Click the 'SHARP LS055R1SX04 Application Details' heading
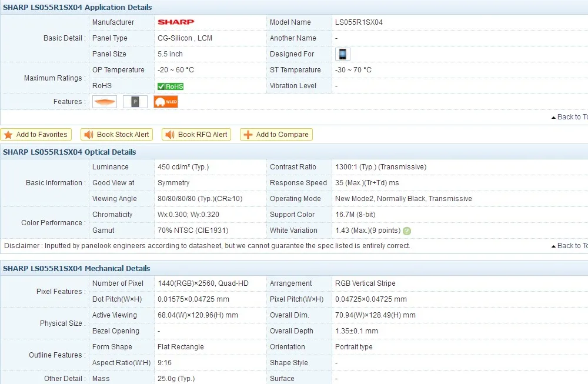 77,8
